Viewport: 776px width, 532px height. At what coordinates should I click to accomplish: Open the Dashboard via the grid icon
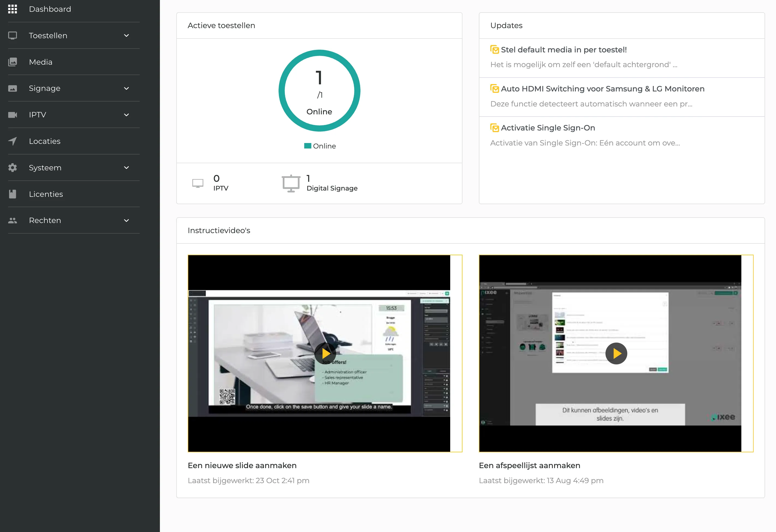tap(12, 9)
